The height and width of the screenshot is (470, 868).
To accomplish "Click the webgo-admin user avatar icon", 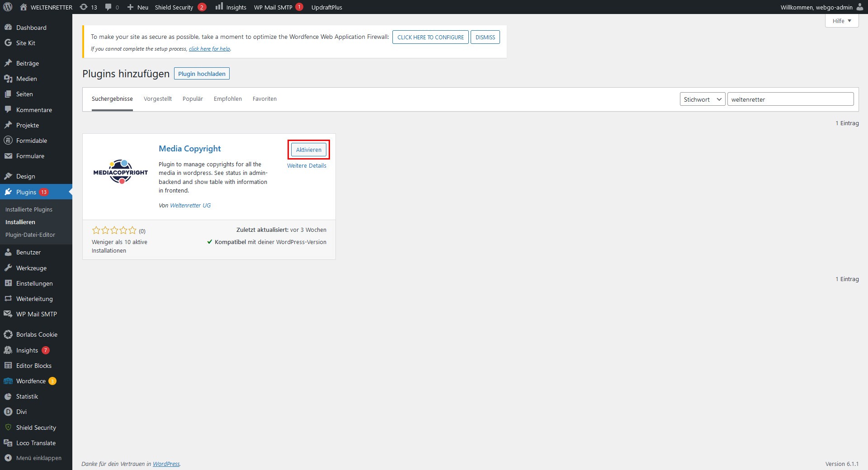I will tap(860, 7).
